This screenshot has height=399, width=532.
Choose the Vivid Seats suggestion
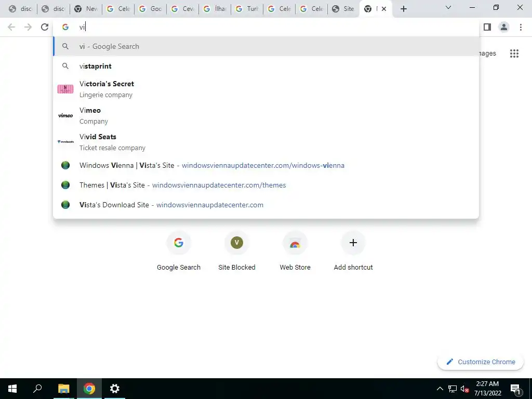coord(267,142)
